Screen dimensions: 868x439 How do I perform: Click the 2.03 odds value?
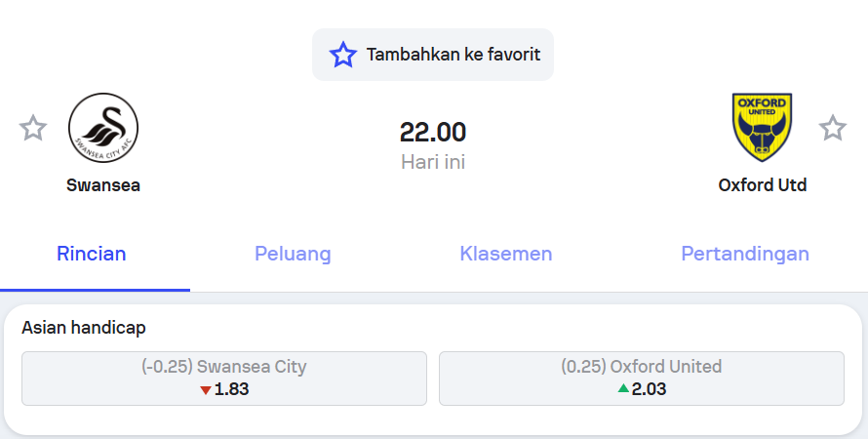[x=650, y=389]
